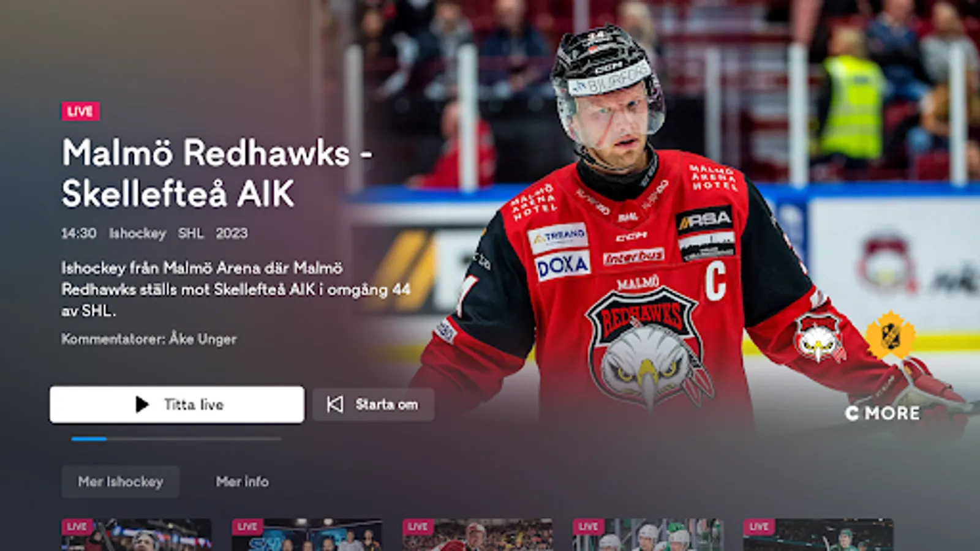Click the C MORE channel logo

click(x=883, y=413)
